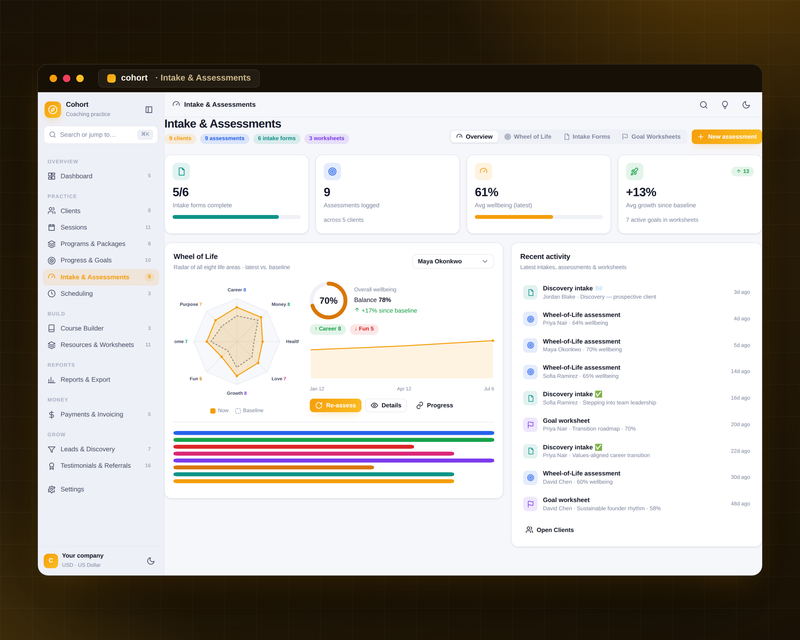The height and width of the screenshot is (640, 800).
Task: Click the Scheduling clock icon
Action: 52,293
